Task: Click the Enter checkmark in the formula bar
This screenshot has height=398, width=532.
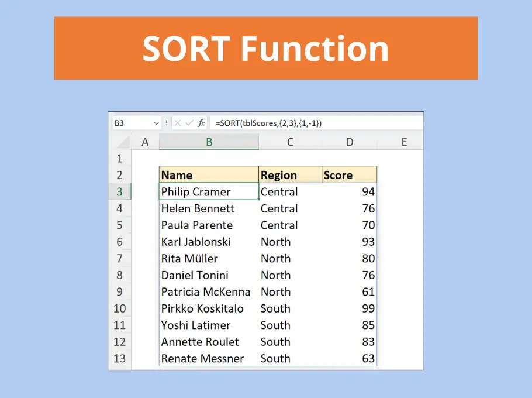Action: (x=188, y=122)
